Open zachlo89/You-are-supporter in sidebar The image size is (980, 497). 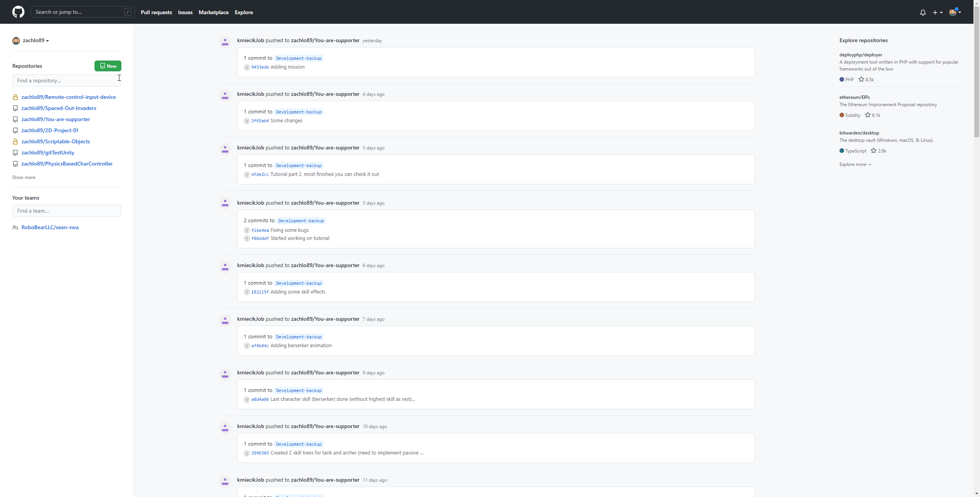56,119
